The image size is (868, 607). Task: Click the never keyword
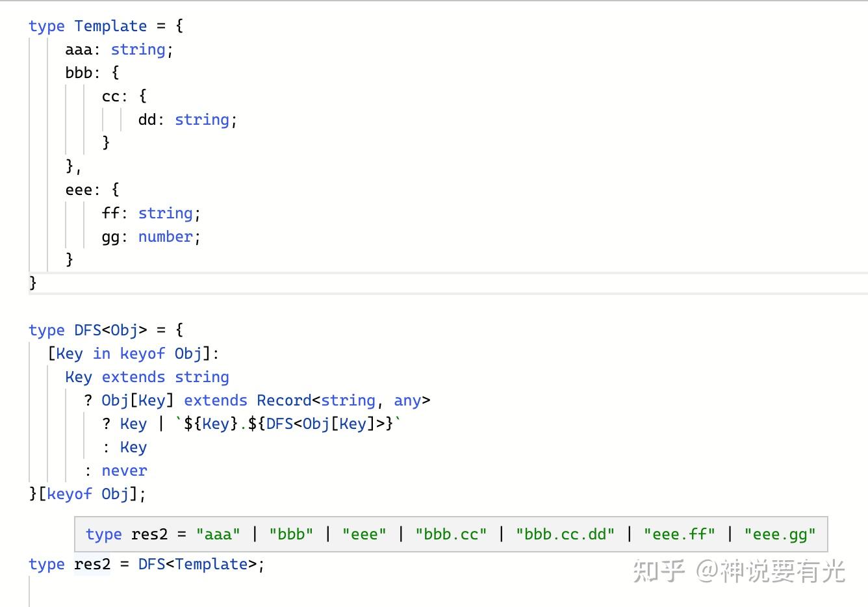point(124,471)
